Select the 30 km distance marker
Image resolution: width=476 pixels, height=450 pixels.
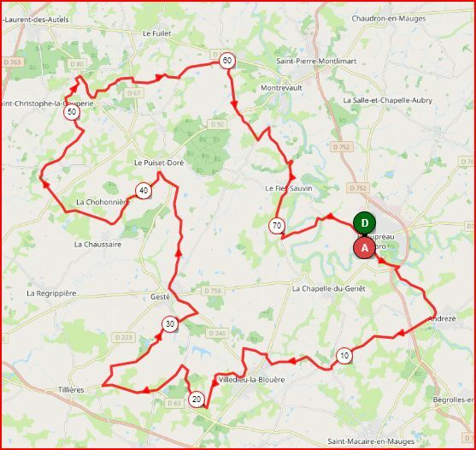pos(170,324)
